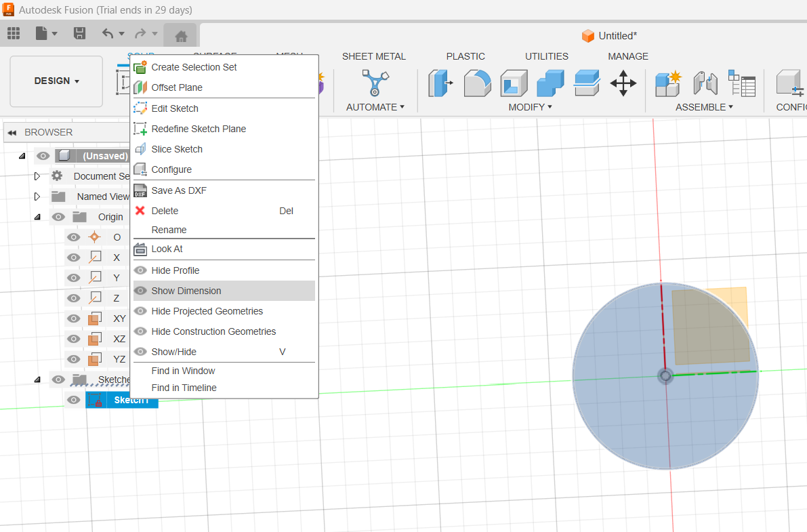Select the XZ plane icon
Viewport: 807px width, 532px height.
point(94,338)
